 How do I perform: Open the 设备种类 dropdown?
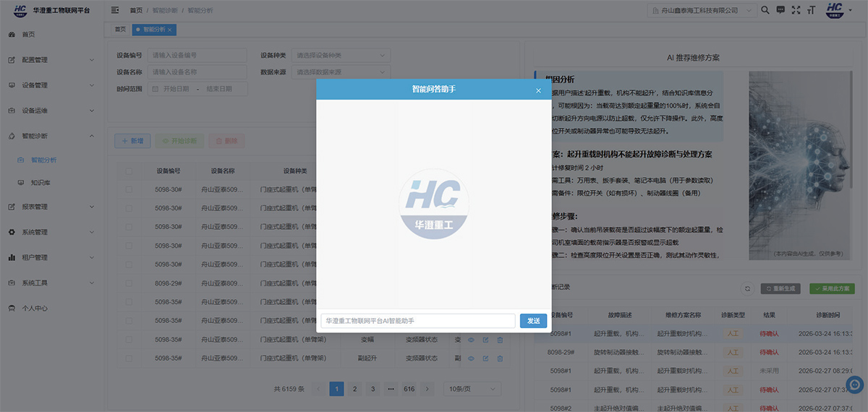(341, 55)
